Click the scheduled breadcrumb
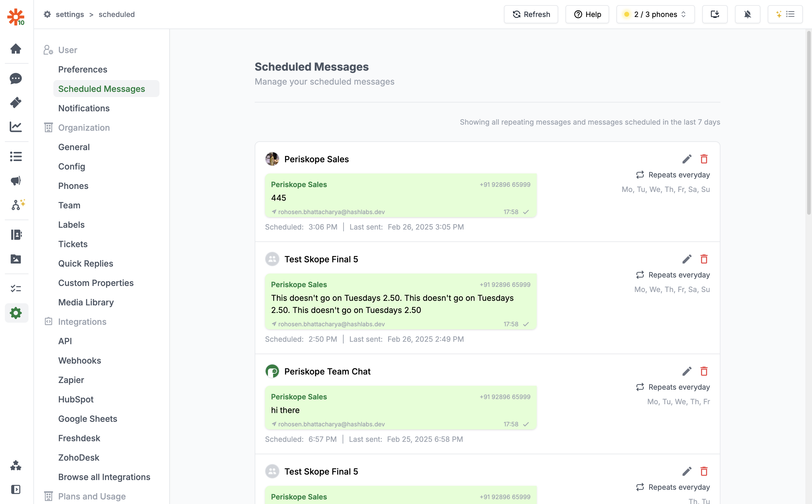The width and height of the screenshot is (812, 504). pyautogui.click(x=117, y=14)
